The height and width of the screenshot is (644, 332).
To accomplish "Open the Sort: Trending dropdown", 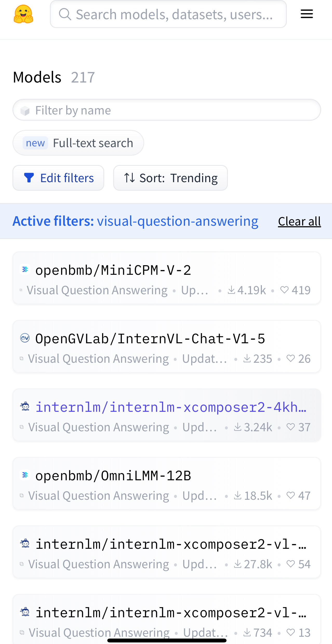I will (x=170, y=178).
